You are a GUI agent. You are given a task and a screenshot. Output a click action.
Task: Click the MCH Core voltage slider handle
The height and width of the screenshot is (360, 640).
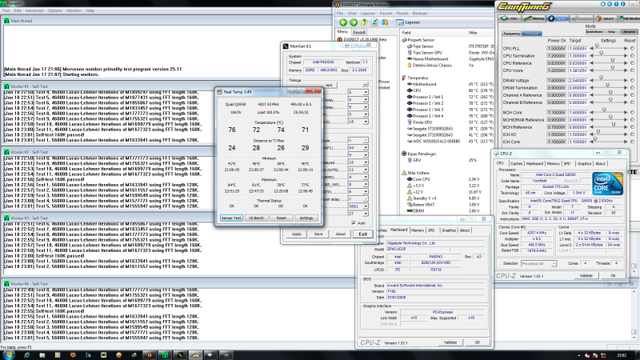pyautogui.click(x=604, y=109)
